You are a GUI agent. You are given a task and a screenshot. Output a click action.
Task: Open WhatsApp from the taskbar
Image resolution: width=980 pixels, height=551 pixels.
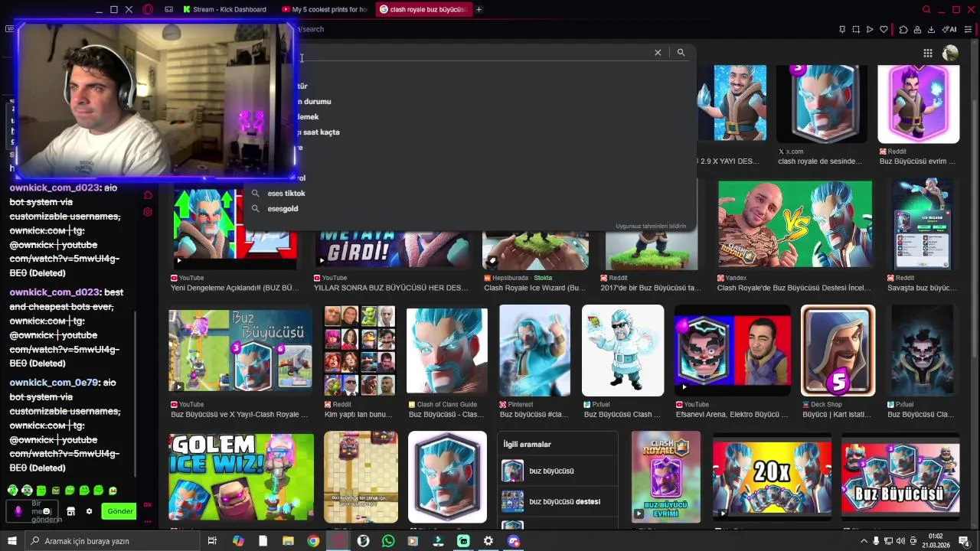pos(388,541)
